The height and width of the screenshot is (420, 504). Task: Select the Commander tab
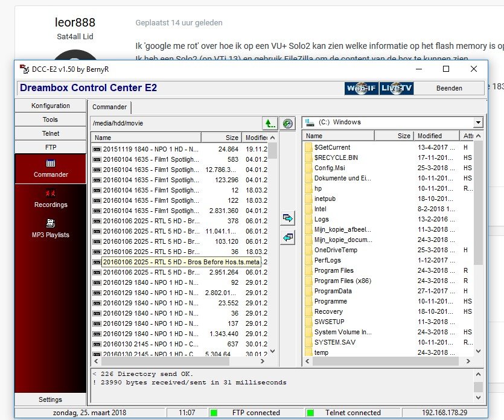tap(109, 107)
